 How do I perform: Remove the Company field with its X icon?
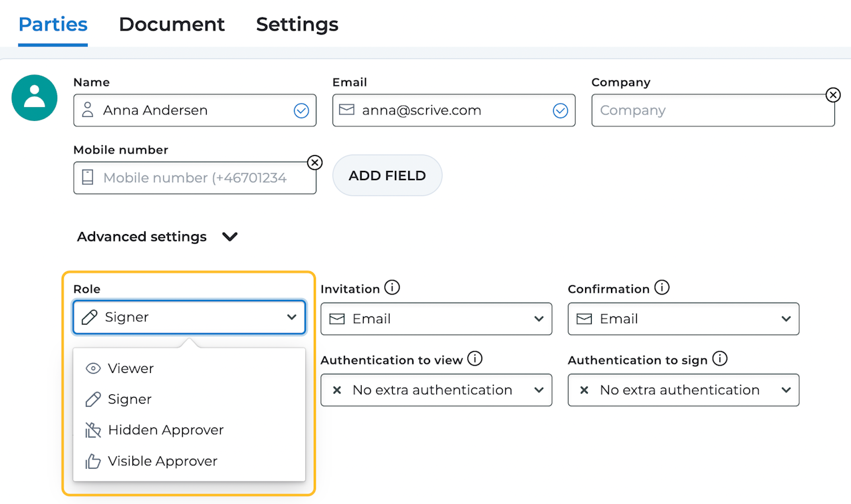point(832,95)
